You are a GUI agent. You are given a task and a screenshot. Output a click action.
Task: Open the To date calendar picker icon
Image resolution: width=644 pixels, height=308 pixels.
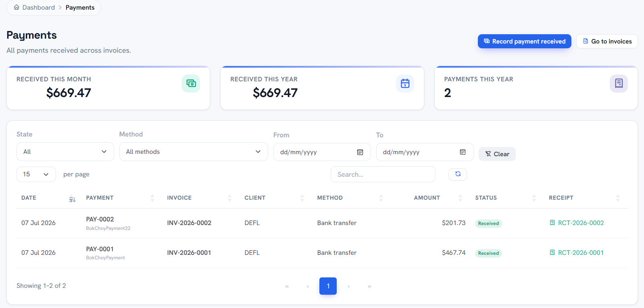tap(463, 152)
